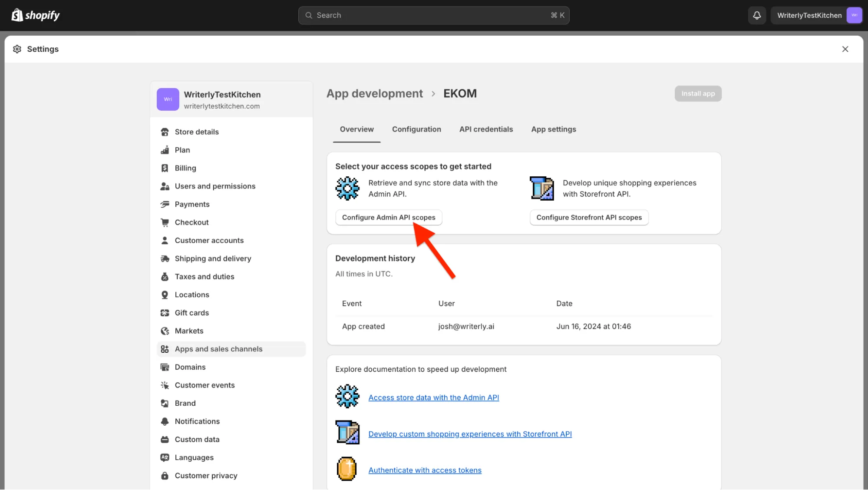This screenshot has width=868, height=490.
Task: Click the App created event cell
Action: click(363, 327)
